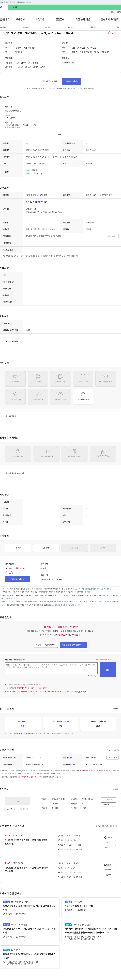Viewport: 121px width, 980px height.
Task: Switch to the 복리후생 tab
Action: [71, 27]
